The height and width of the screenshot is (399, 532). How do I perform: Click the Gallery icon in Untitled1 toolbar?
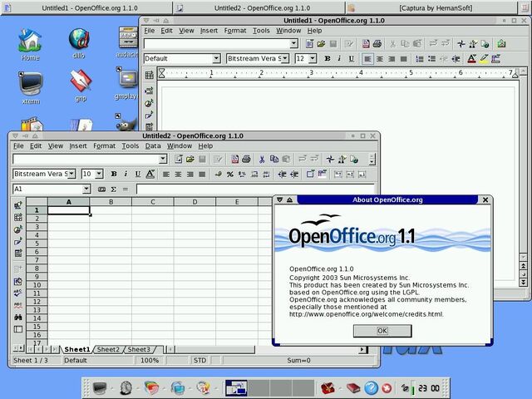point(501,44)
